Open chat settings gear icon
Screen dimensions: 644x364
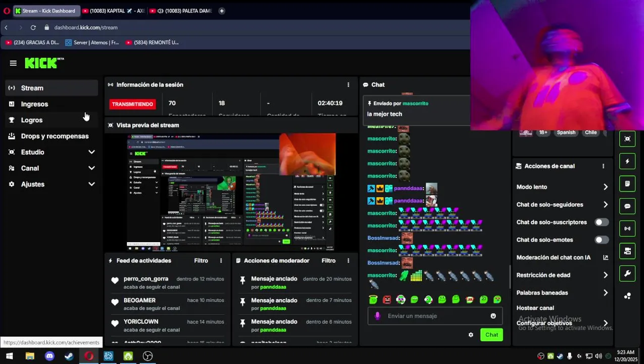(x=471, y=335)
